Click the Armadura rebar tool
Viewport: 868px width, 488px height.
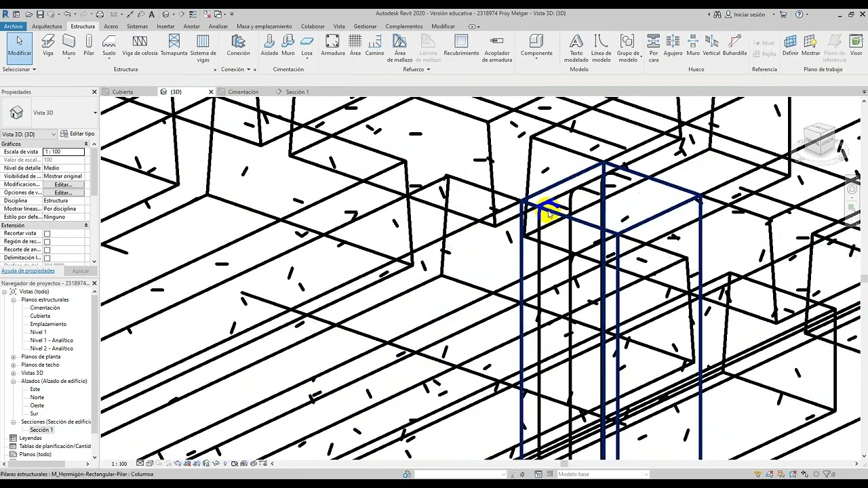(332, 46)
